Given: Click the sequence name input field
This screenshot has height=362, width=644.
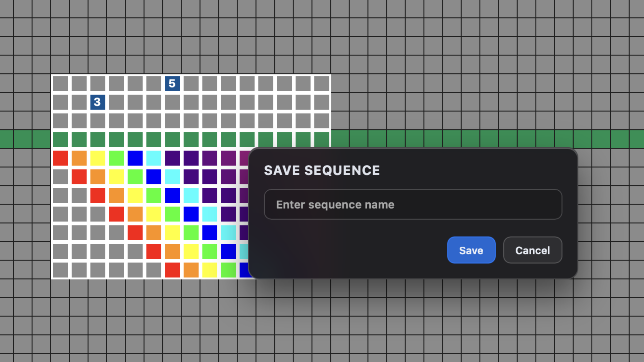Looking at the screenshot, I should point(413,204).
